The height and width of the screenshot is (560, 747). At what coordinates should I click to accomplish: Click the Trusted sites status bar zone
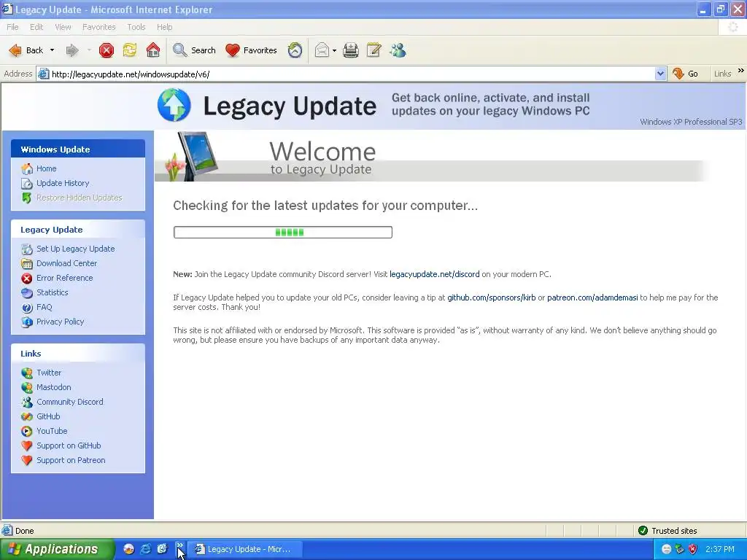pyautogui.click(x=667, y=531)
